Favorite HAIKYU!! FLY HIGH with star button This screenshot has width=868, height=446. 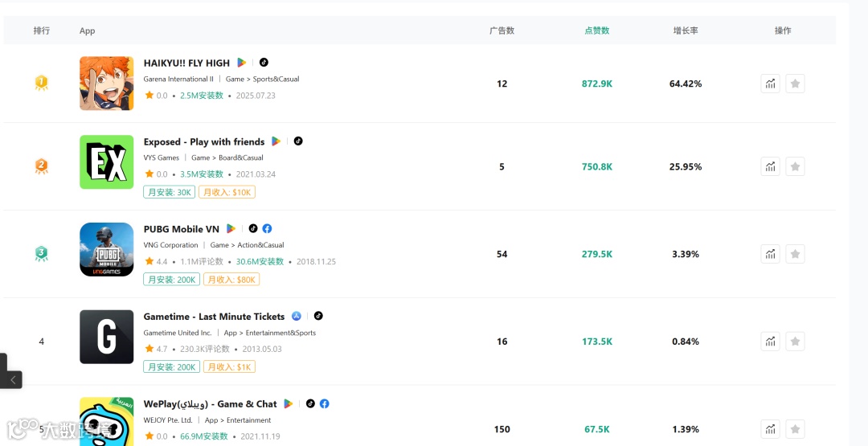(x=795, y=84)
